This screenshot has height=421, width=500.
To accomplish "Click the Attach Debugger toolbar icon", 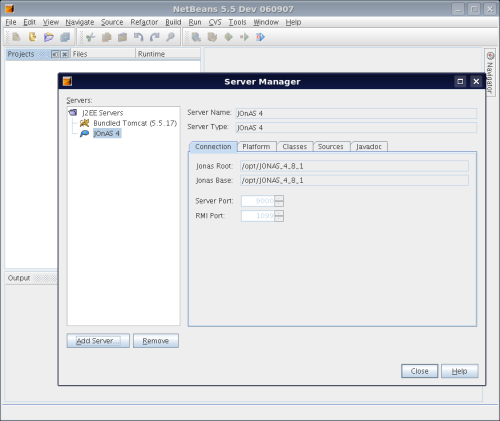I will coord(260,37).
